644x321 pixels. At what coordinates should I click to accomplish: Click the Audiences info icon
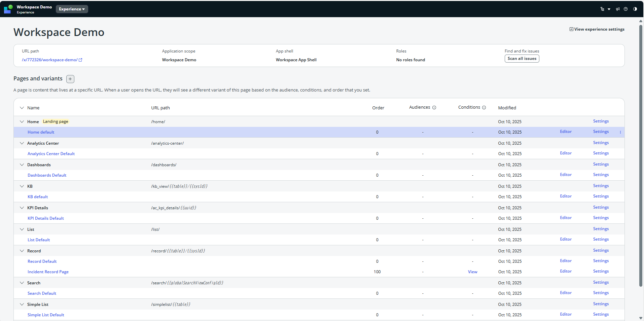(434, 108)
